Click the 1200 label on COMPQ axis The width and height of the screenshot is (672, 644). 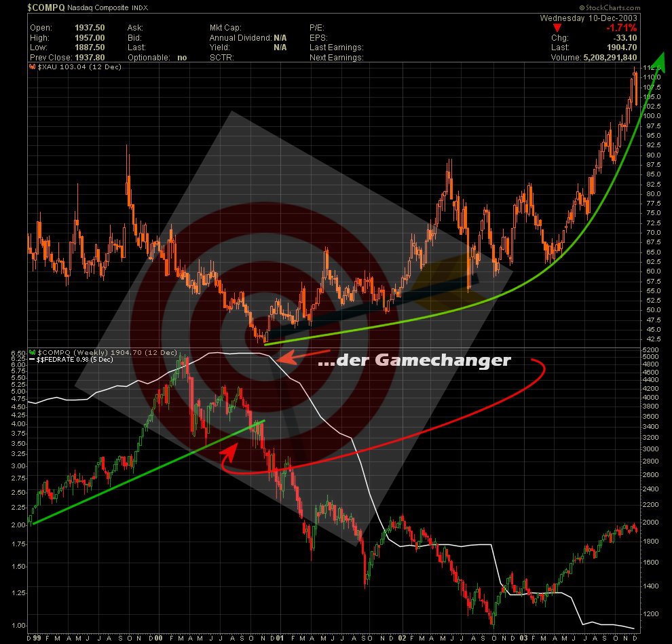click(x=650, y=613)
